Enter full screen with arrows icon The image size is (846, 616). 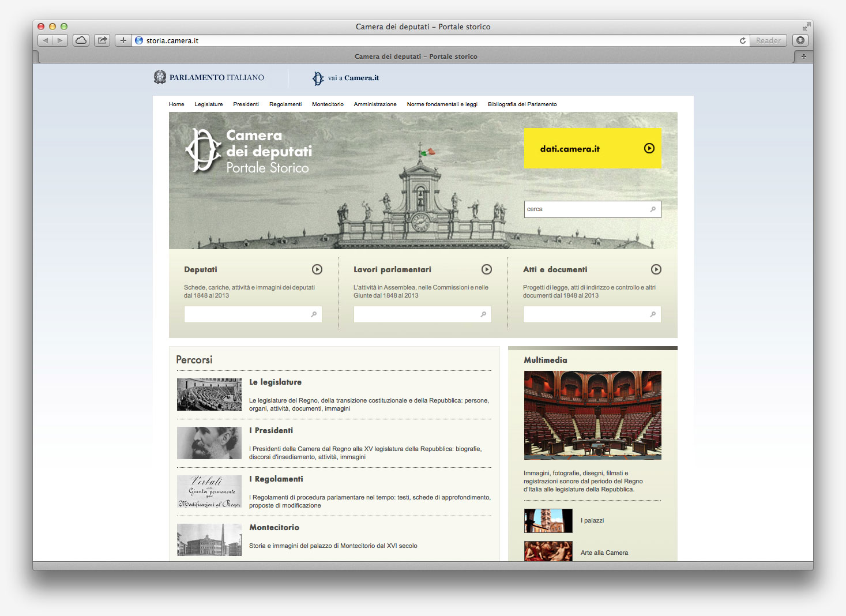(806, 27)
